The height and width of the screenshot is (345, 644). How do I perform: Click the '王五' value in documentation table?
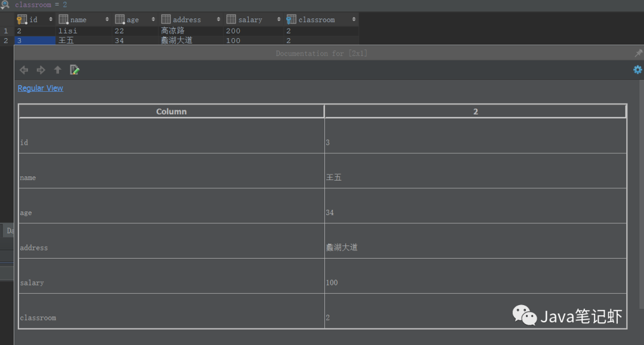[x=334, y=177]
